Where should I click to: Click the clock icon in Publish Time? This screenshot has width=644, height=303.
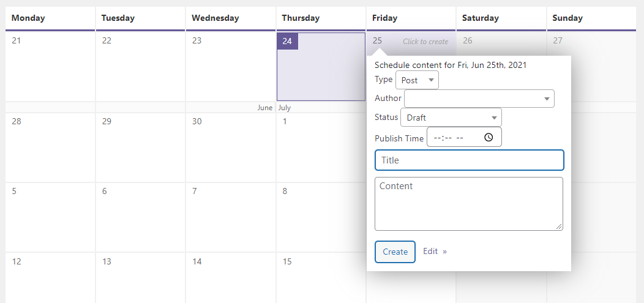[489, 138]
